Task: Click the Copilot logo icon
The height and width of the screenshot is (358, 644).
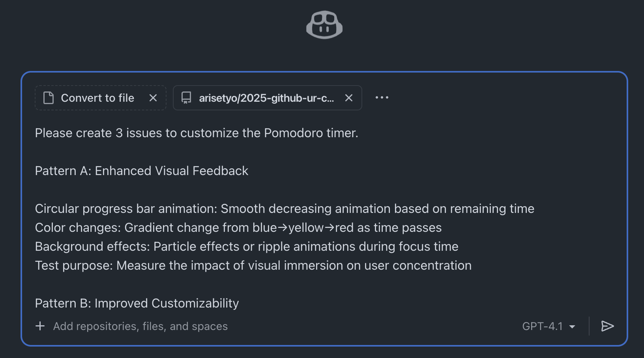Action: tap(324, 25)
